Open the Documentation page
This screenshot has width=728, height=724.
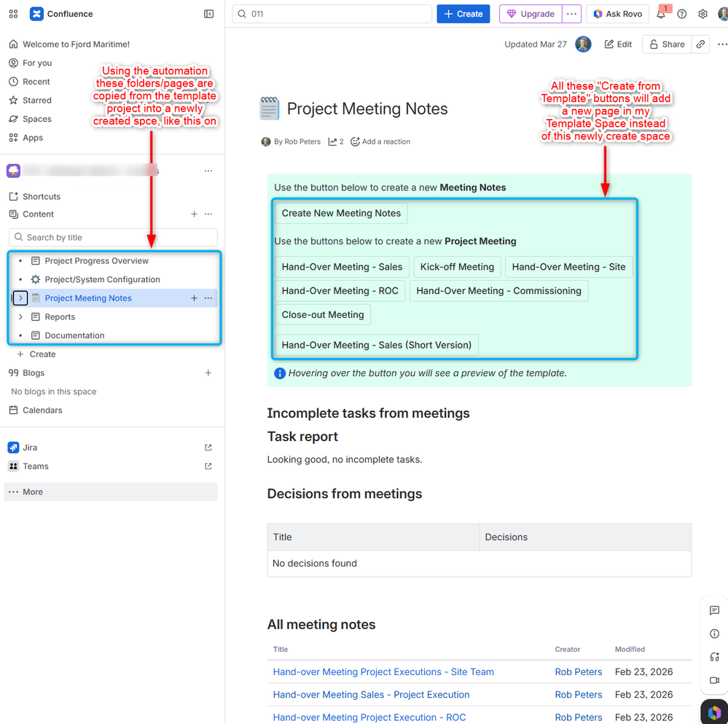tap(74, 335)
